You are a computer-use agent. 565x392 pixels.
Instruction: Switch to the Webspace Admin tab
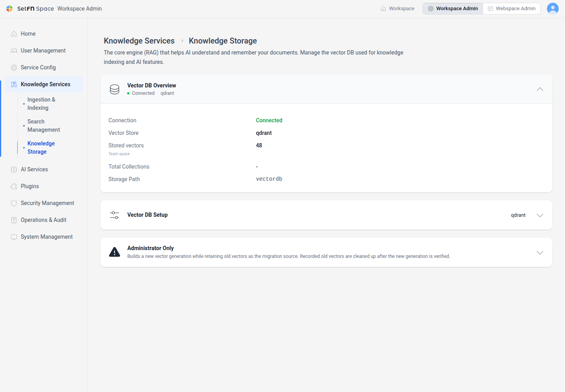(x=512, y=9)
